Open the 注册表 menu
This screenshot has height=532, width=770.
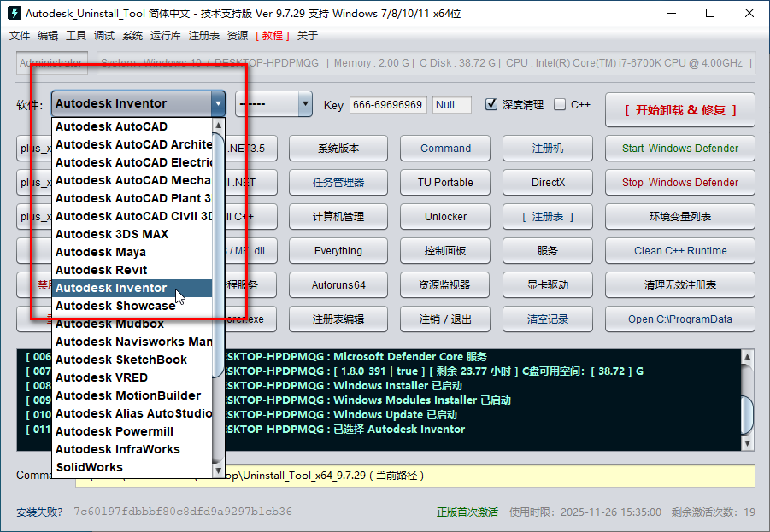203,35
